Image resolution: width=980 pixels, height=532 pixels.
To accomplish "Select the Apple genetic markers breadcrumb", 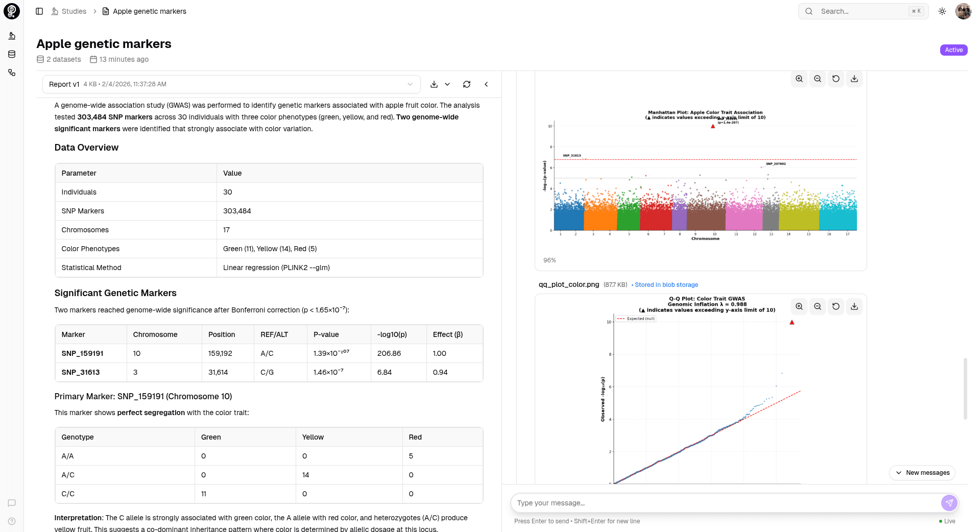I will (x=149, y=11).
